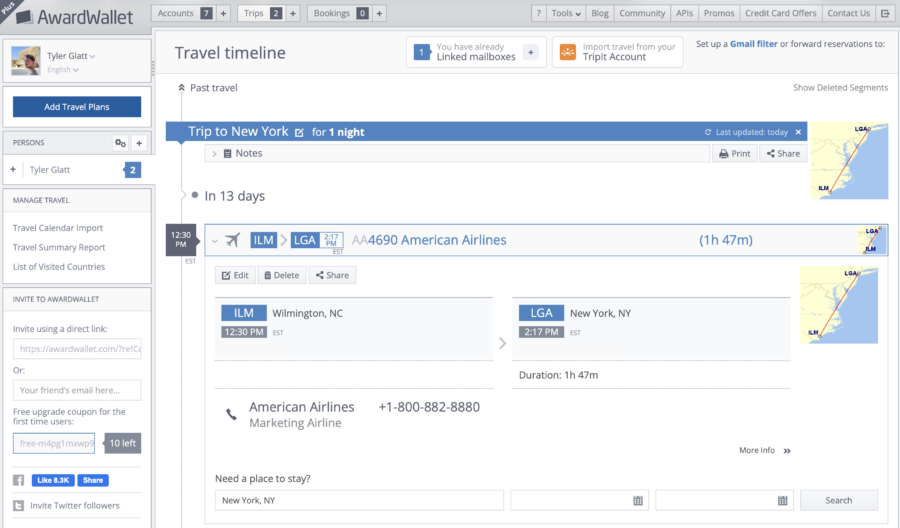Click the friend's email input field
900x528 pixels.
pos(77,390)
